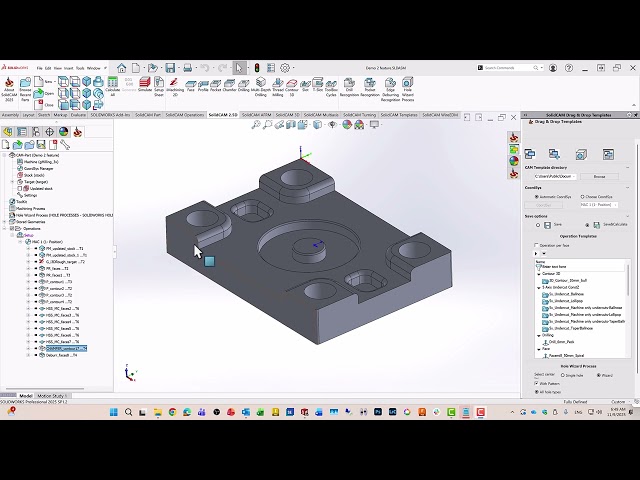Collapse the Drilling template group
Image resolution: width=640 pixels, height=480 pixels.
coord(539,336)
